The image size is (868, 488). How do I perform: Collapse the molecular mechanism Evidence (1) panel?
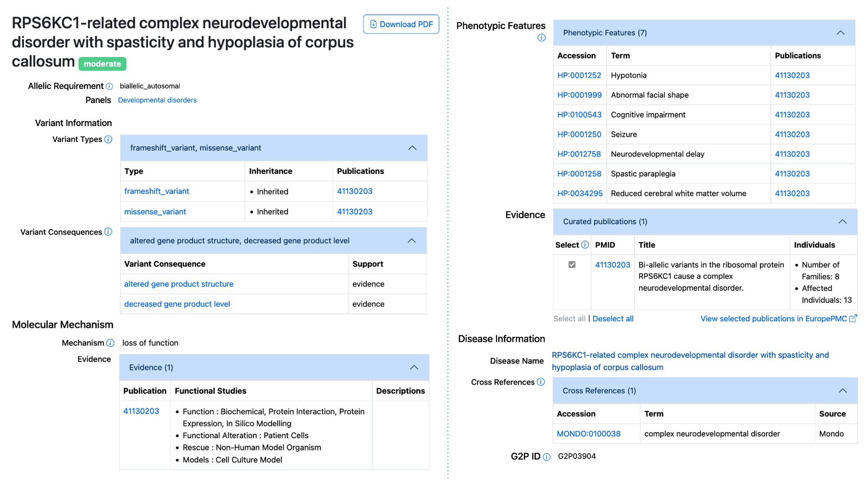(x=414, y=367)
